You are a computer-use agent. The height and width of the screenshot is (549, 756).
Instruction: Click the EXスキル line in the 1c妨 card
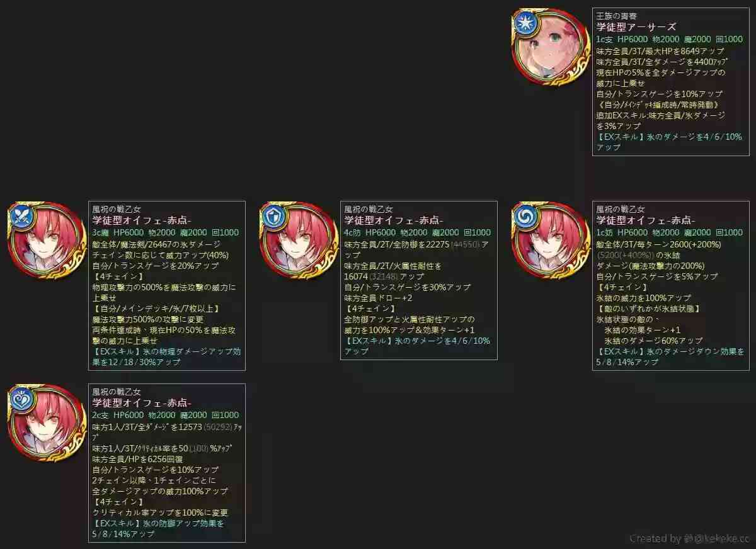(670, 356)
